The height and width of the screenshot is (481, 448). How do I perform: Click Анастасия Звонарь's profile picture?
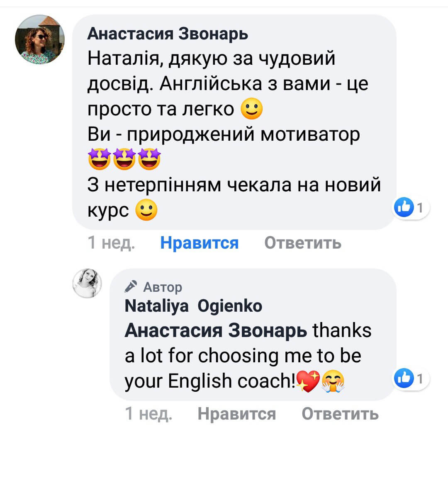point(40,39)
